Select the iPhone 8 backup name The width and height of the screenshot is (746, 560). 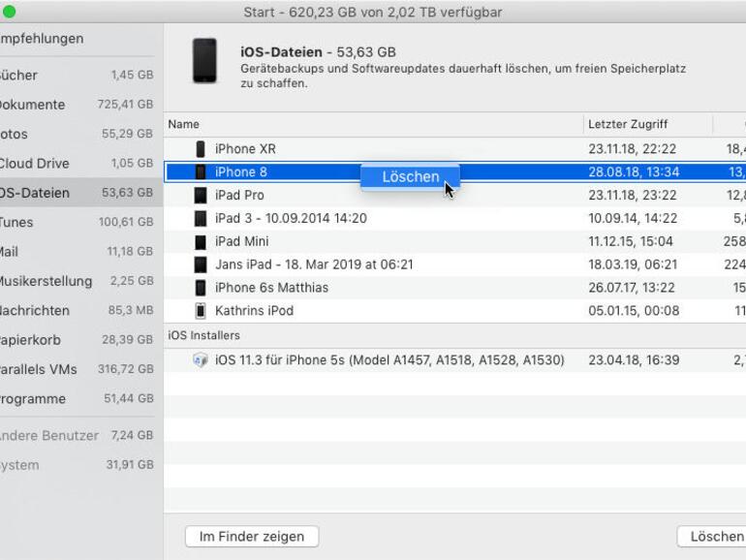tap(240, 172)
